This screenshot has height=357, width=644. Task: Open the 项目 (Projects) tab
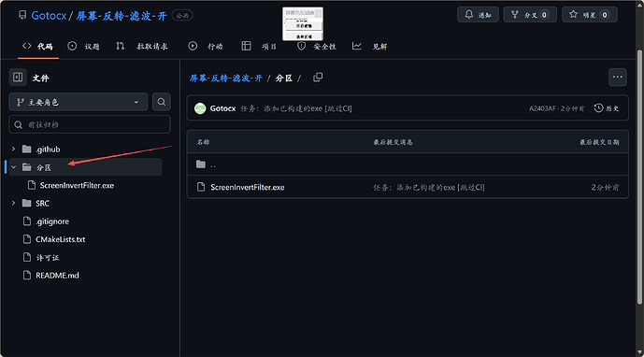[x=259, y=47]
